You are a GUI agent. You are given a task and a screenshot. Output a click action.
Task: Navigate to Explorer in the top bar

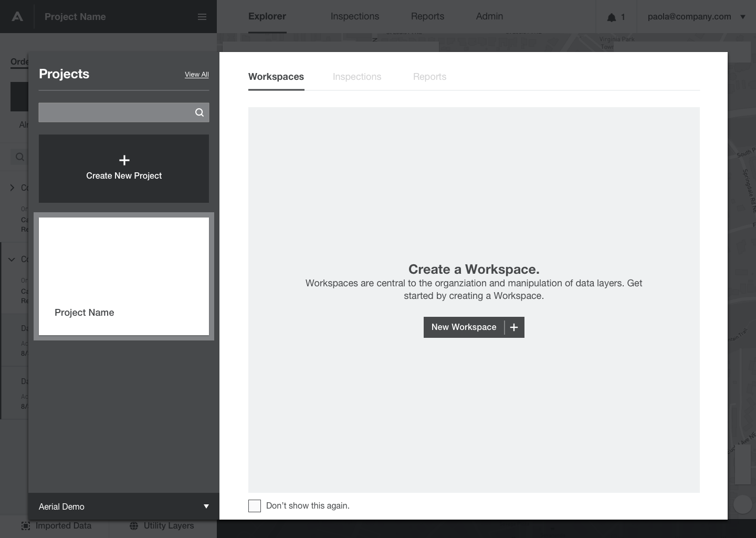coord(267,16)
